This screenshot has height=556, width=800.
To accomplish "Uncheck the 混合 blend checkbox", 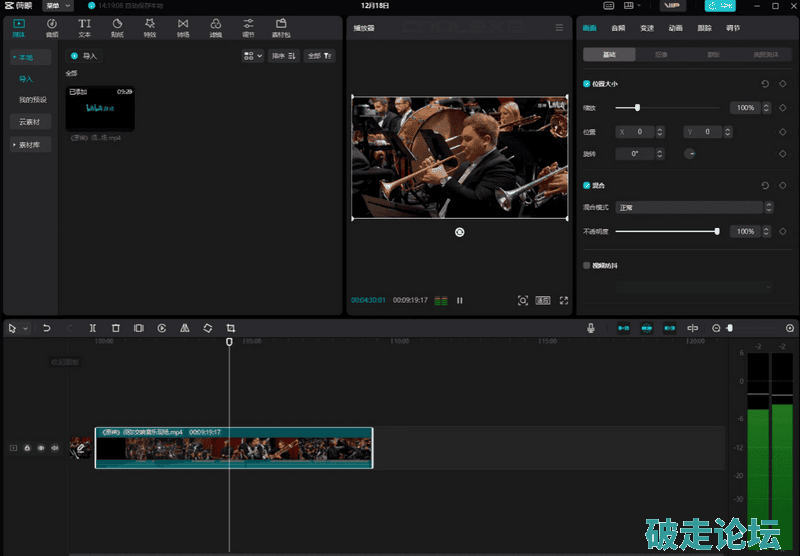I will (x=587, y=185).
